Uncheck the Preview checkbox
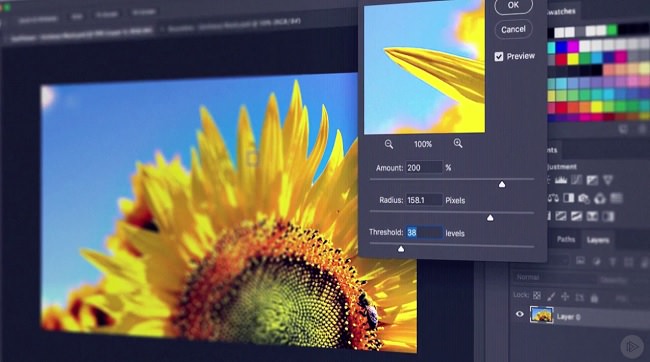Screen dimensions: 650x362 point(499,56)
